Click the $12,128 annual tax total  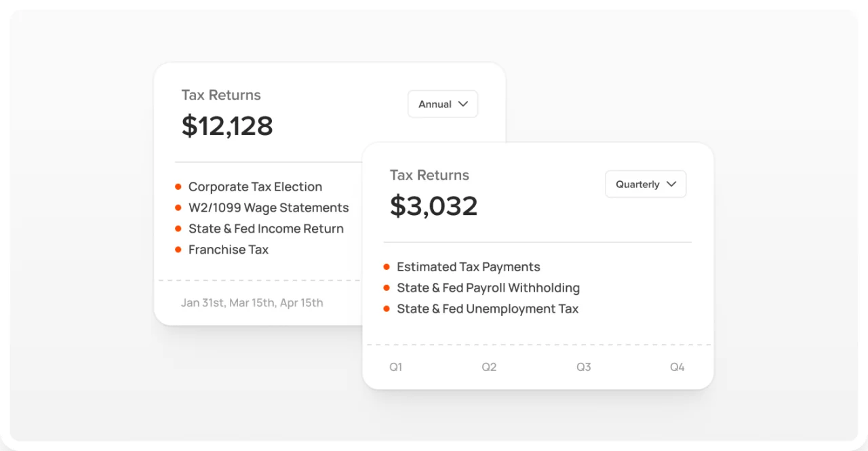227,126
